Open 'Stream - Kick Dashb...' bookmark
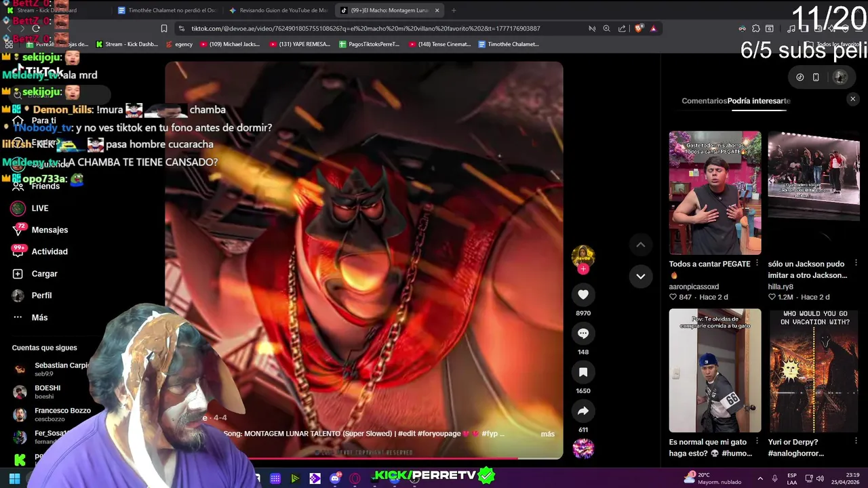868x488 pixels. (x=127, y=44)
